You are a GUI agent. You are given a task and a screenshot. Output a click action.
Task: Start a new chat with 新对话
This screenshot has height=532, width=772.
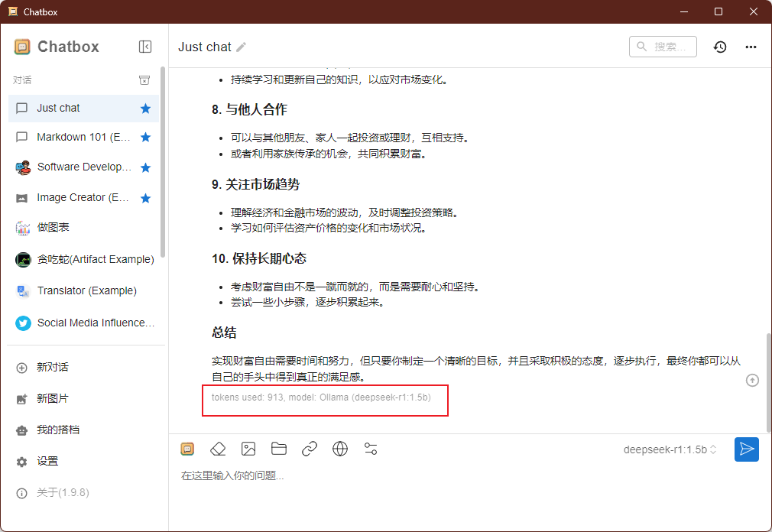(x=52, y=367)
